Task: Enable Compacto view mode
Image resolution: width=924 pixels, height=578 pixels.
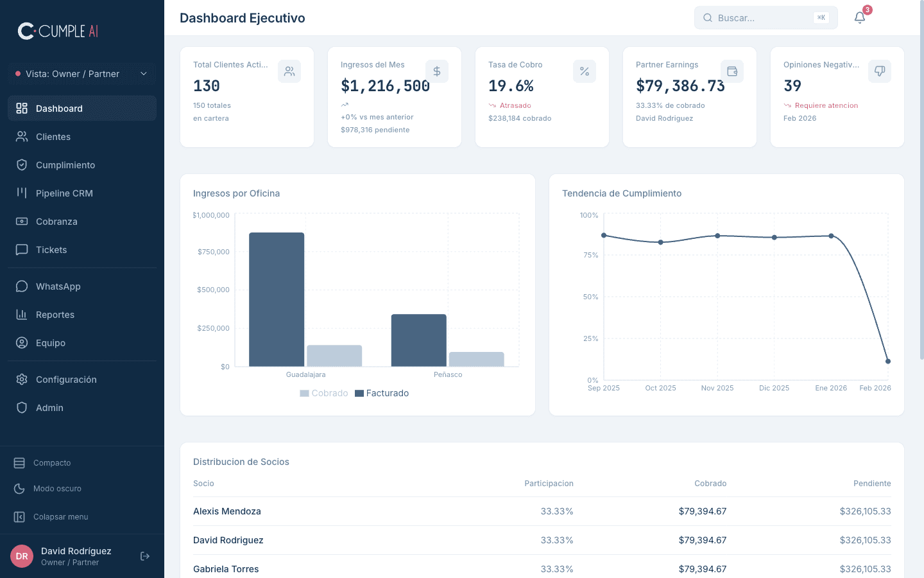Action: tap(51, 462)
